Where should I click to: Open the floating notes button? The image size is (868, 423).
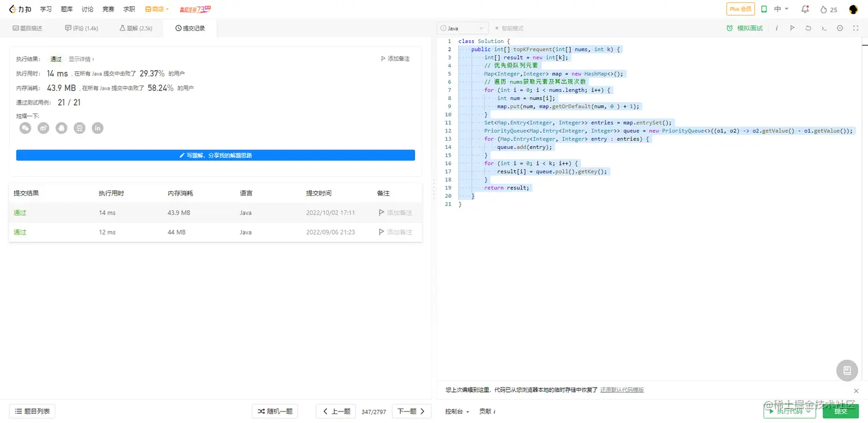pyautogui.click(x=847, y=371)
